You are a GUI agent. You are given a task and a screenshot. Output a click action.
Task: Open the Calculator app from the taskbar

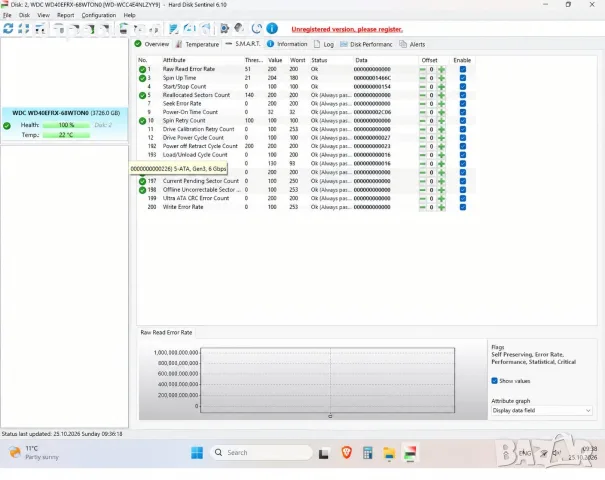click(x=367, y=452)
